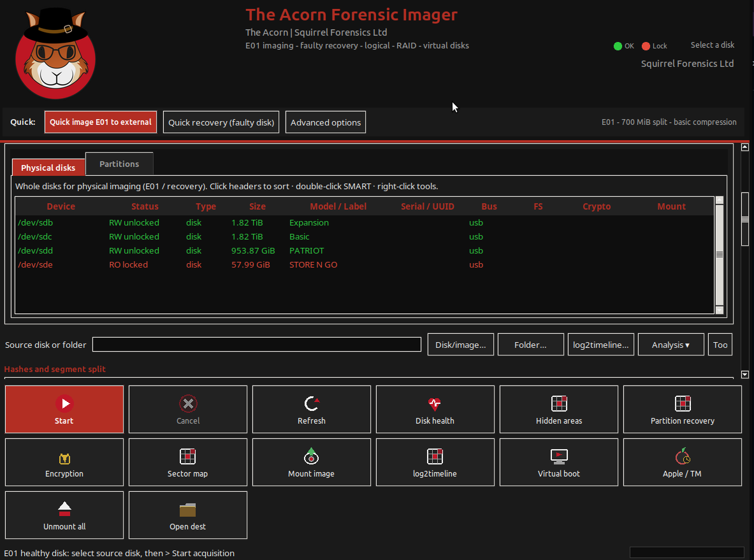Start Virtual boot monitor icon
The image size is (754, 560).
(559, 456)
